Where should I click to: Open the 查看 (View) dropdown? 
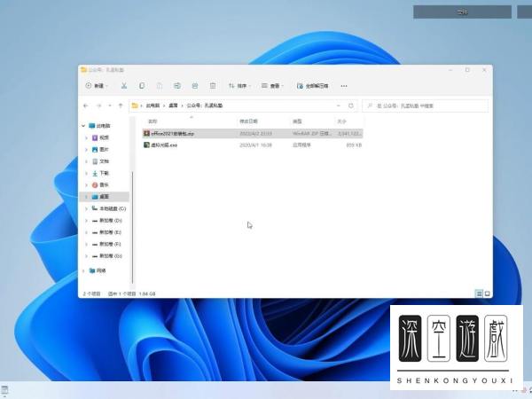point(272,86)
